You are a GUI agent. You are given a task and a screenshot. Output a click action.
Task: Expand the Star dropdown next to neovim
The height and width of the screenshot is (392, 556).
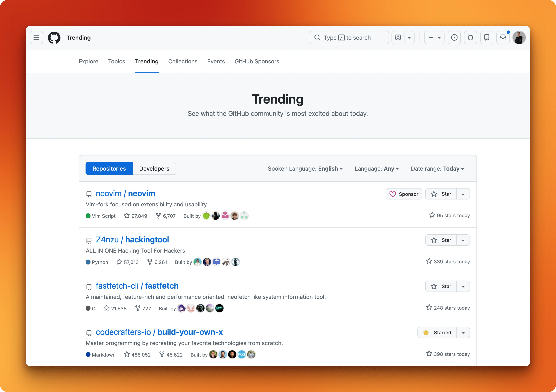point(463,194)
